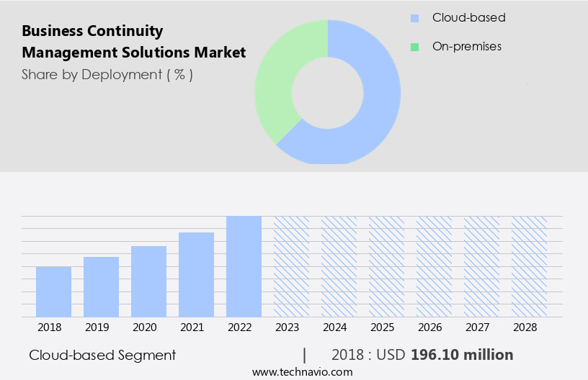Screen dimensions: 588x380
Task: Select the Cloud-based legend label
Action: click(468, 18)
